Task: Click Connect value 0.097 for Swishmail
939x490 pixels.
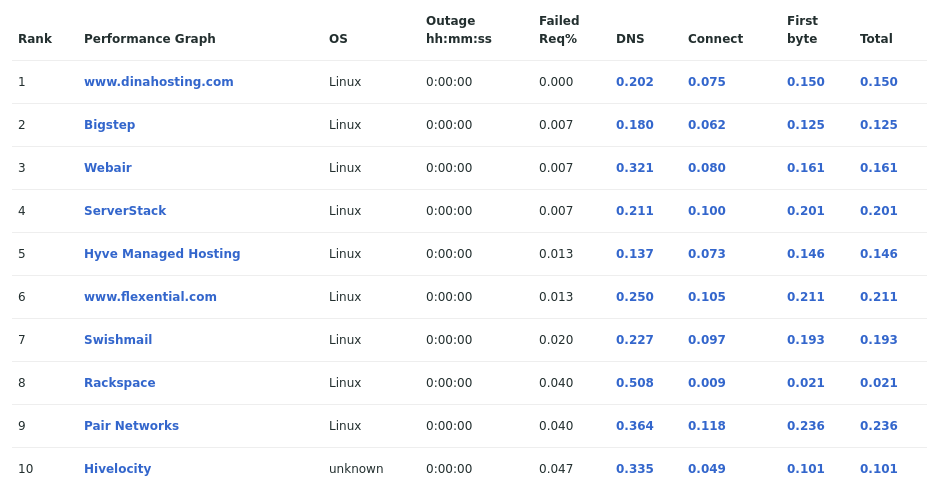Action: [x=707, y=340]
